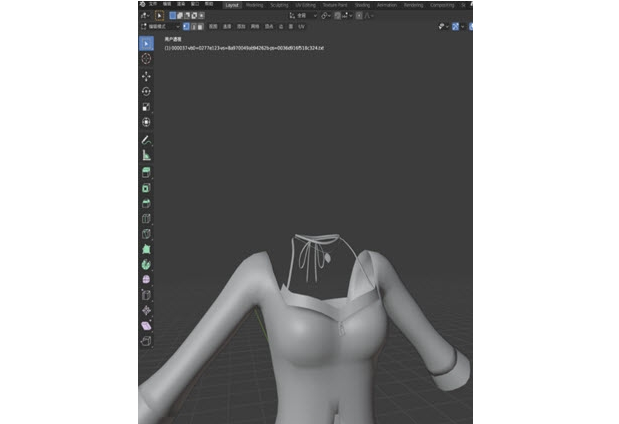Expand the Global transform orientation dropdown
Image resolution: width=619 pixels, height=424 pixels.
[x=302, y=16]
